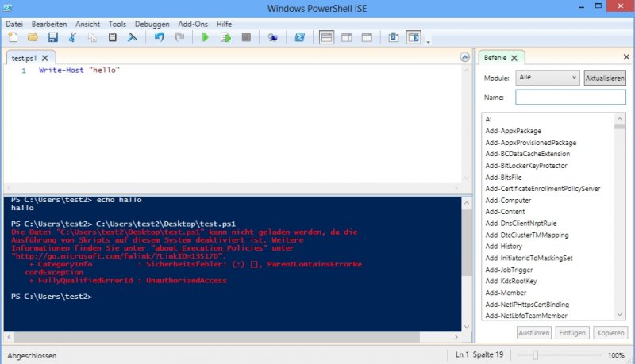635x364 pixels.
Task: Open the Module dropdown showing Alle
Action: [547, 78]
